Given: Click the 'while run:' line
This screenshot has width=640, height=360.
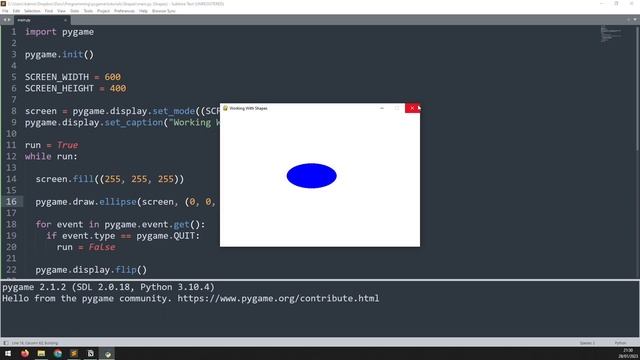Looking at the screenshot, I should (x=51, y=156).
